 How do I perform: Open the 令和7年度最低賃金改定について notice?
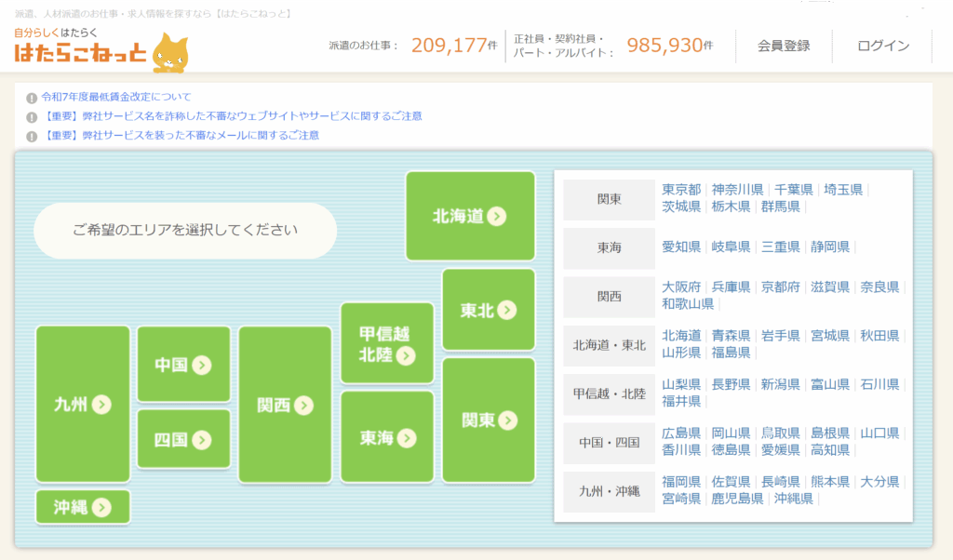click(116, 97)
